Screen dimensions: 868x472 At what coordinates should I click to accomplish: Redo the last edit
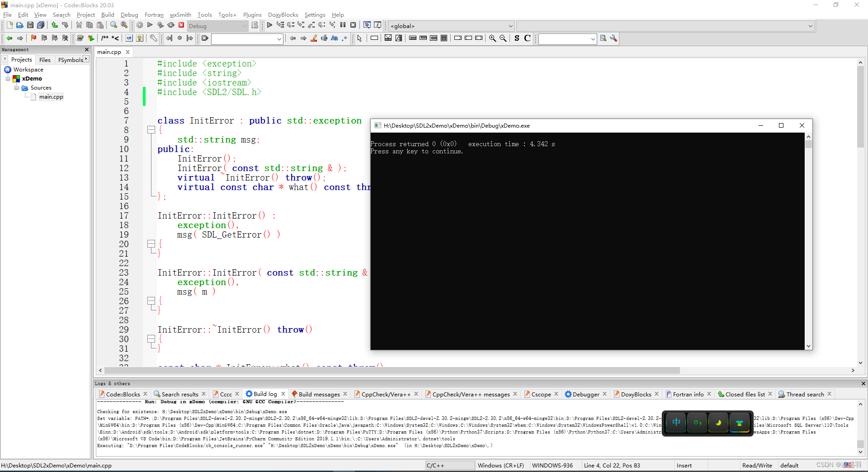[65, 25]
